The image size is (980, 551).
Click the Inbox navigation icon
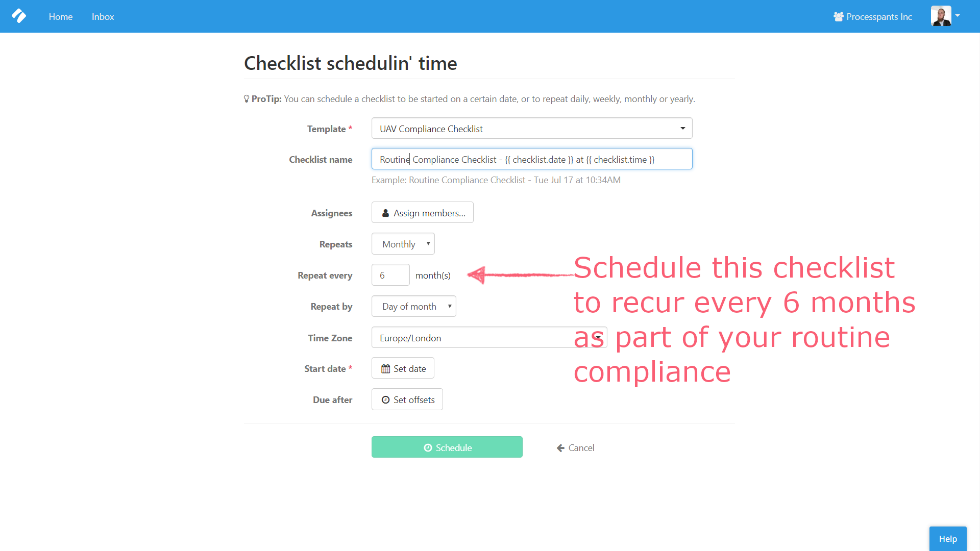coord(102,16)
